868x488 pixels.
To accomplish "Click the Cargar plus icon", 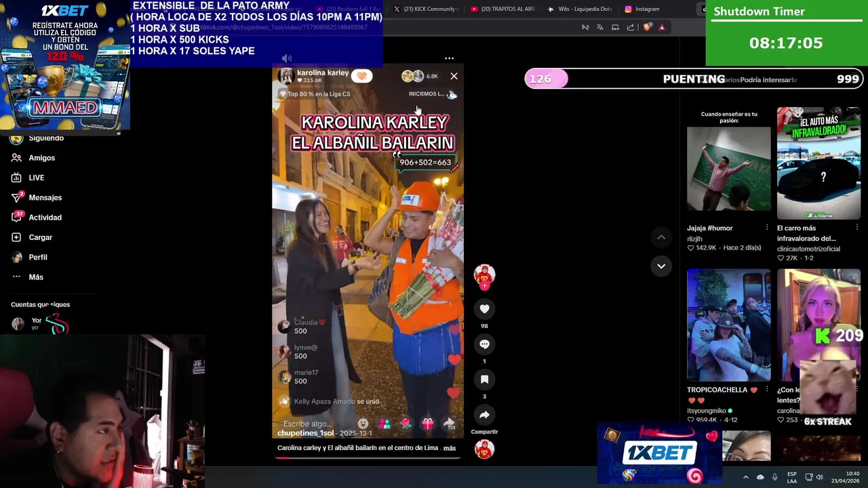I will tap(16, 237).
